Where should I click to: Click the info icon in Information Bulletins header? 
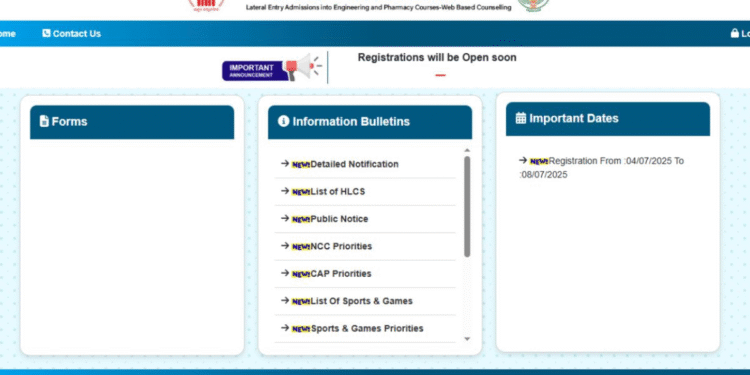tap(283, 121)
